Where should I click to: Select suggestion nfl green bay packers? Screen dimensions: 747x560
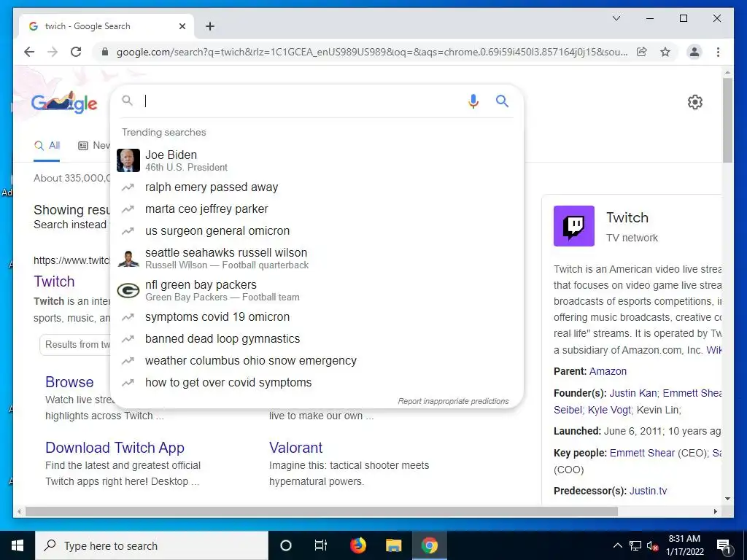[x=317, y=290]
